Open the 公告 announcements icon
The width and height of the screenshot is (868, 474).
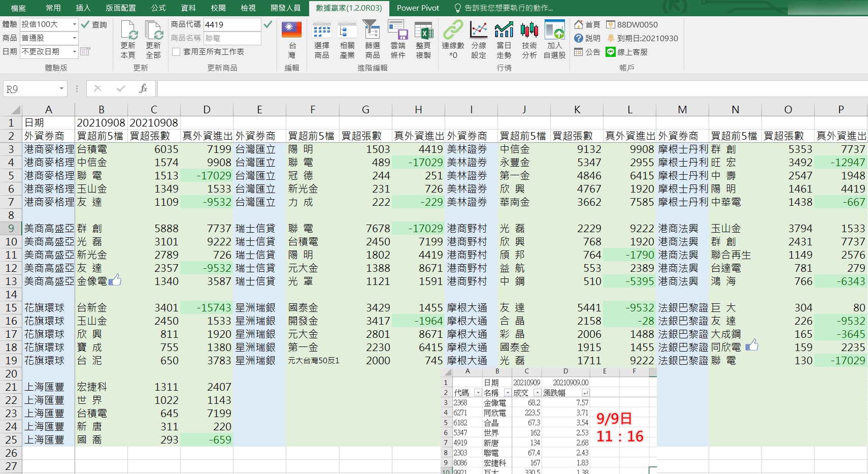coord(579,52)
